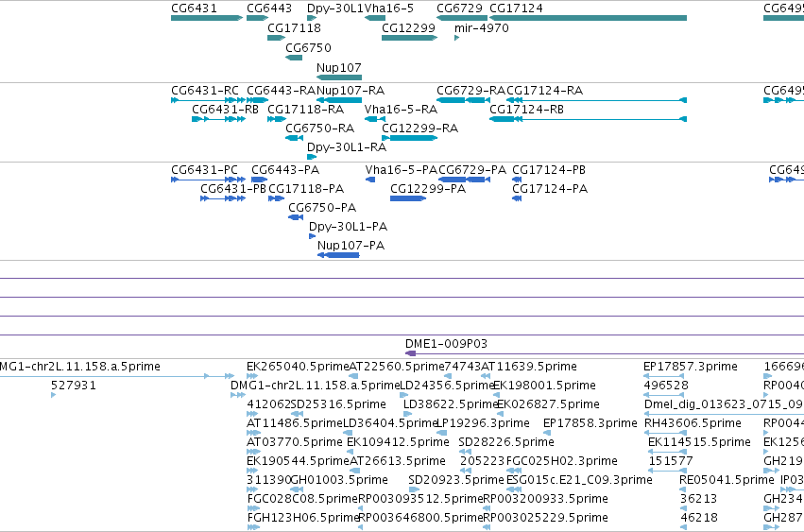Select the 527931 feature label

[74, 386]
